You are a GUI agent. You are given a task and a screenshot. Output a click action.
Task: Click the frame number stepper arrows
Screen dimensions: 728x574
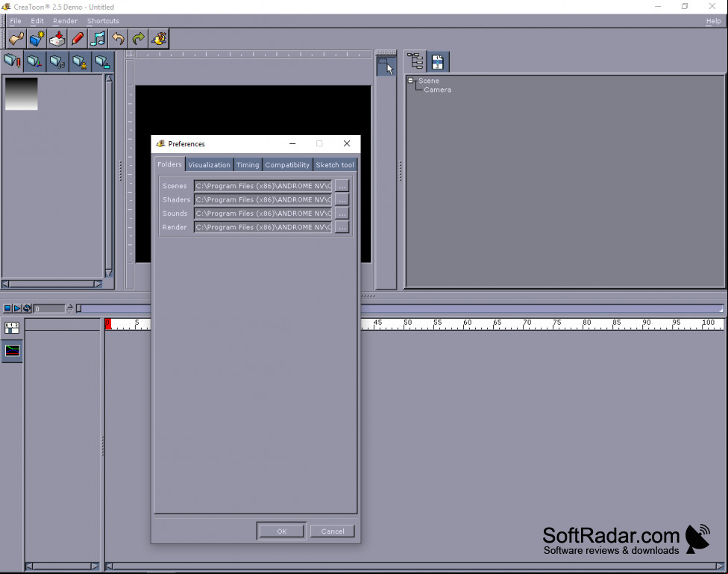click(x=69, y=308)
